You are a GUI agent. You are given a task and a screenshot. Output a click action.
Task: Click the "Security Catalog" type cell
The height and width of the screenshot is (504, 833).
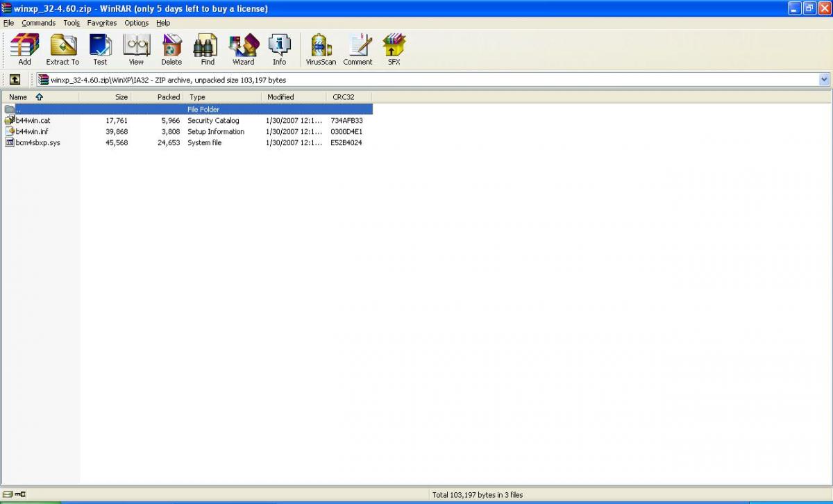click(x=213, y=121)
